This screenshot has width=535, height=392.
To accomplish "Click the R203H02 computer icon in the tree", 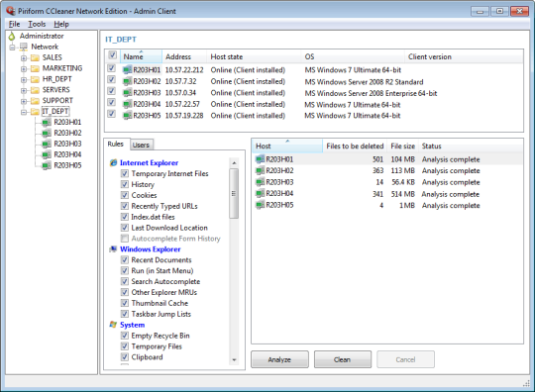I will (47, 133).
